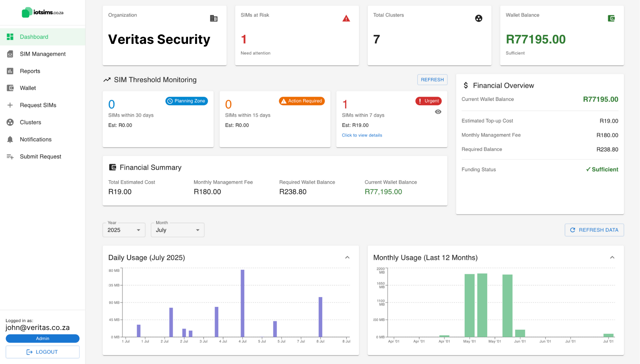640x364 pixels.
Task: Open the Year dropdown showing 2025
Action: coord(124,230)
